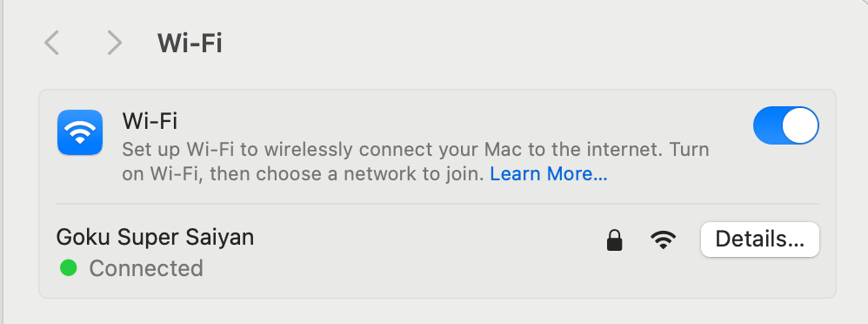Click the green connected status dot

tap(68, 268)
